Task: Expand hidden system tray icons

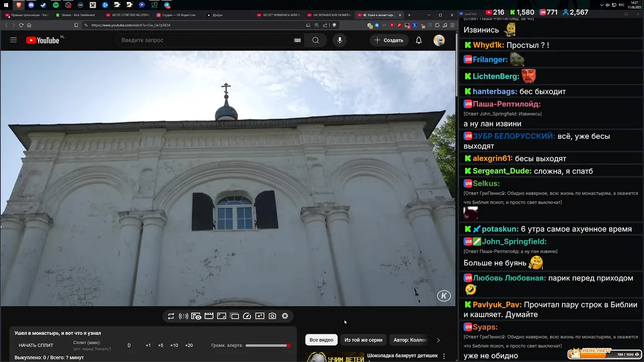Action: coord(602,5)
